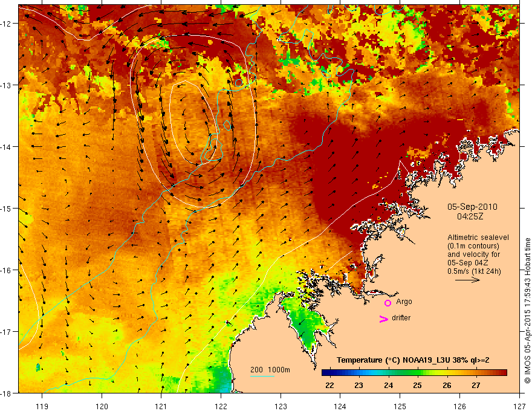Click the 'Temperature (°C) NOAA19_L3U 38% ql>=2' title
The height and width of the screenshot is (411, 532).
pos(413,360)
